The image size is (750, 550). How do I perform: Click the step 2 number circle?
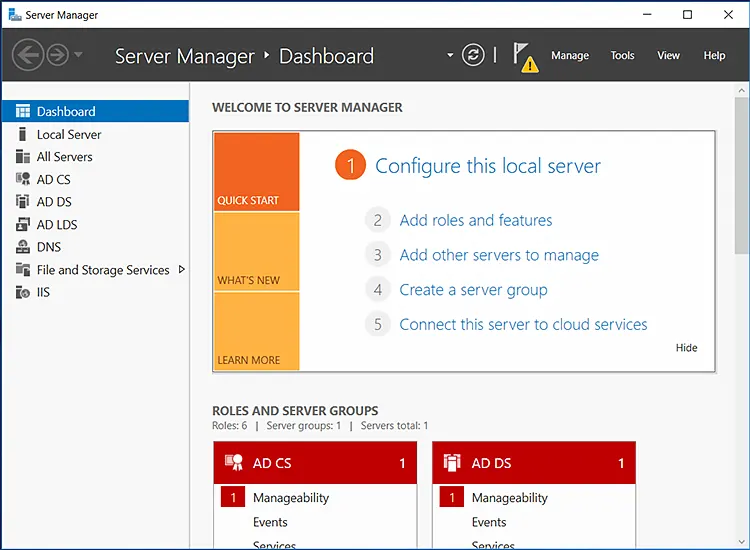coord(377,220)
